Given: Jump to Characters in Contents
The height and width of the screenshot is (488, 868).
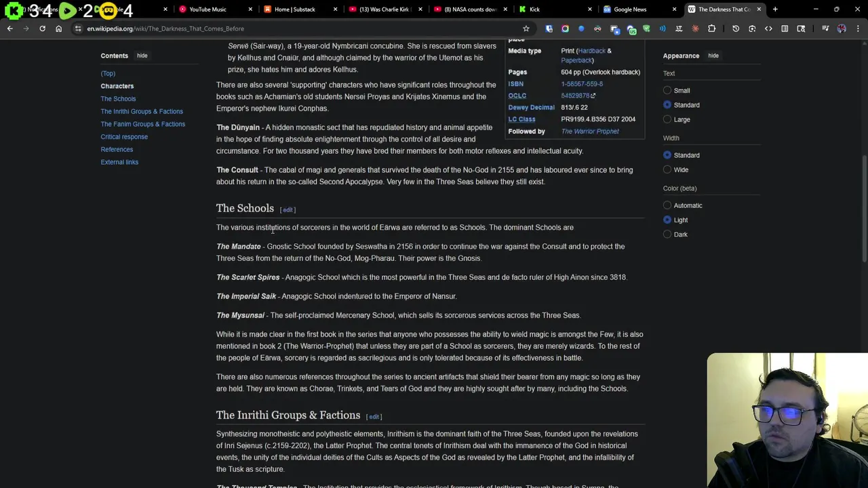Looking at the screenshot, I should click(117, 86).
